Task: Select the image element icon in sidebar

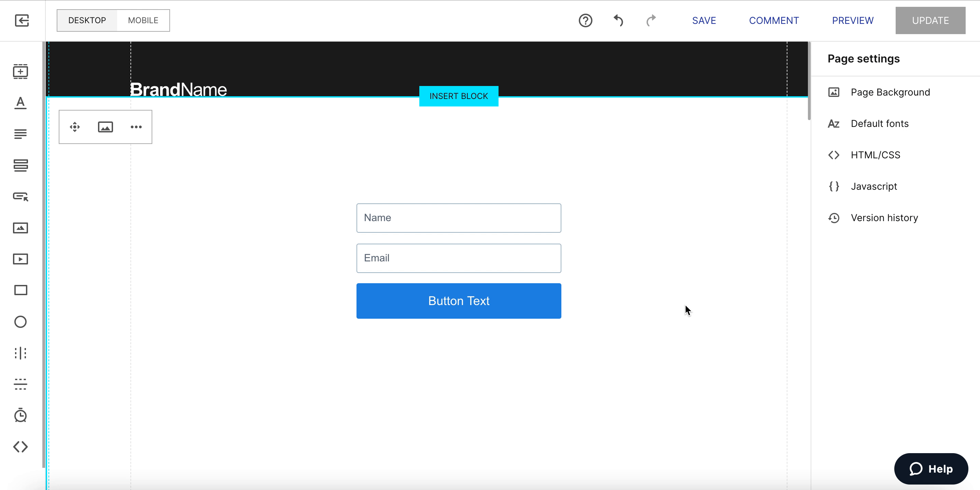Action: click(20, 228)
